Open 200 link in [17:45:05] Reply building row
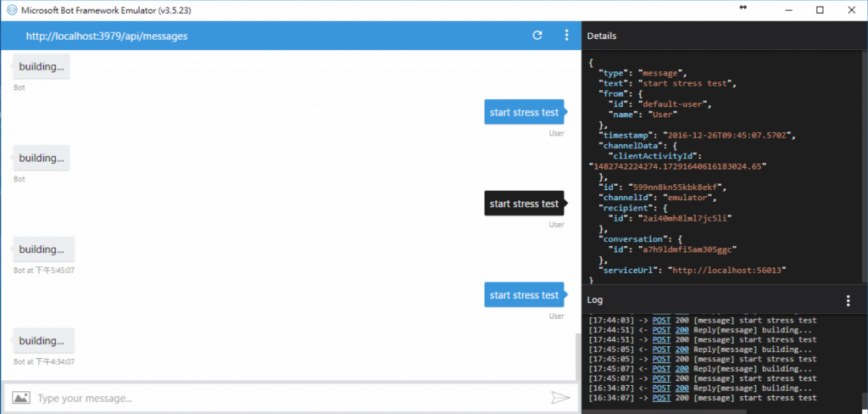 [682, 350]
